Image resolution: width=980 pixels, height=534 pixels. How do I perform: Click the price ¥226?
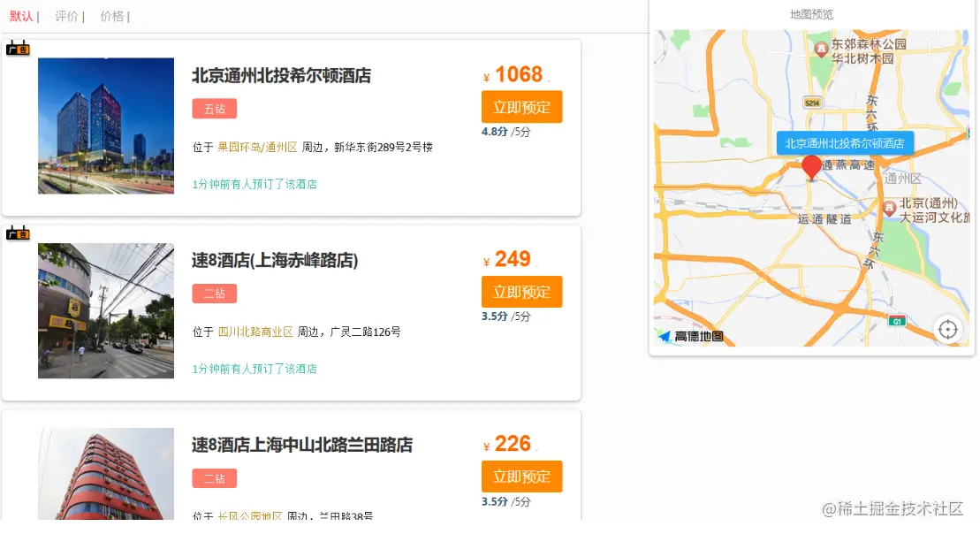pyautogui.click(x=507, y=444)
